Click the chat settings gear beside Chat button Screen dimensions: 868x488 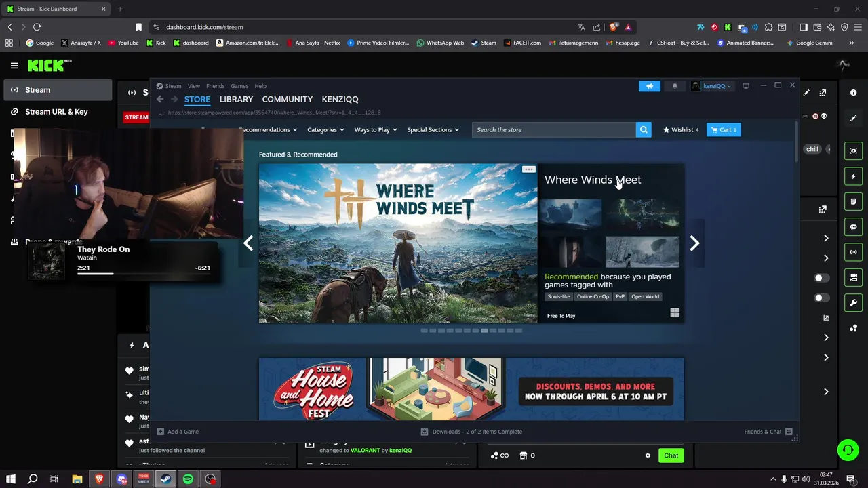648,455
